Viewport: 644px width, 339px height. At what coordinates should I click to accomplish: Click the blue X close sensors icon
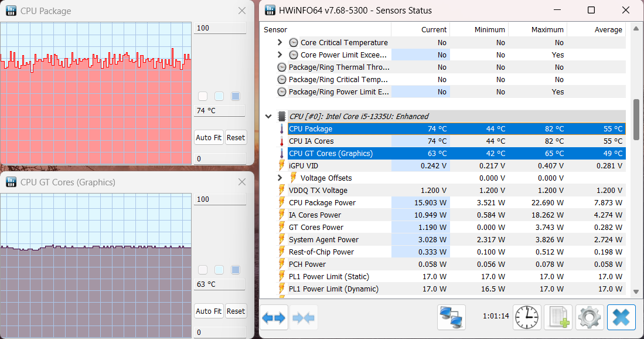click(621, 317)
